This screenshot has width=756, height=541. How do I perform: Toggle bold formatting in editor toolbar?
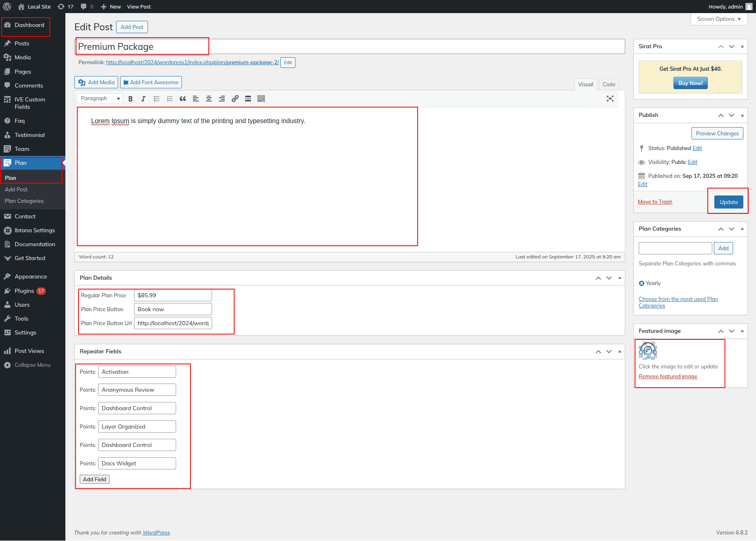point(130,99)
